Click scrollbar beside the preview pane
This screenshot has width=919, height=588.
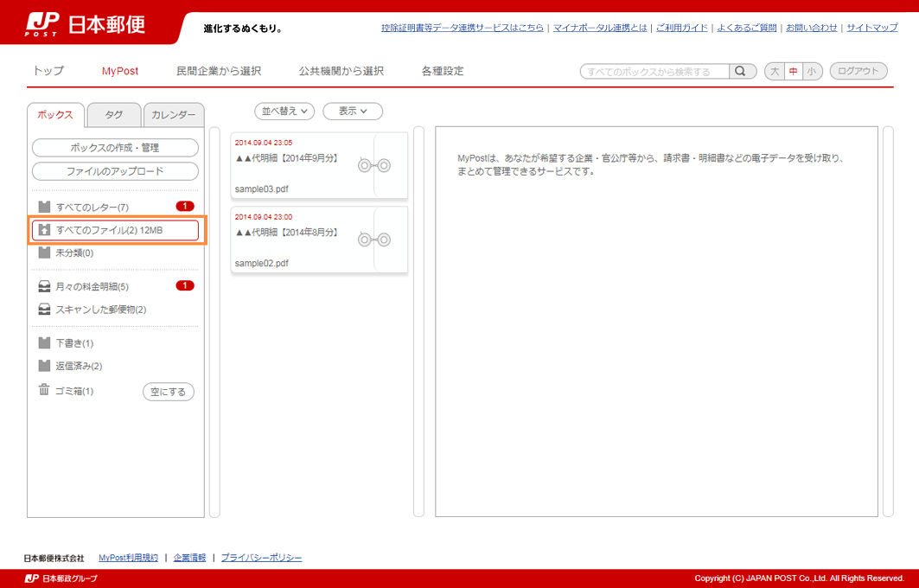[888, 322]
